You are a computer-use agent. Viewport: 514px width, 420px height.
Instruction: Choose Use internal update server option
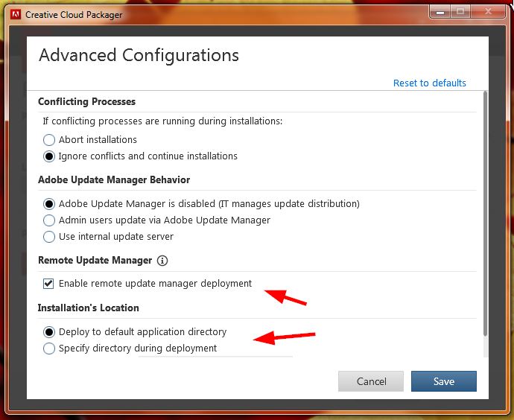[x=49, y=237]
